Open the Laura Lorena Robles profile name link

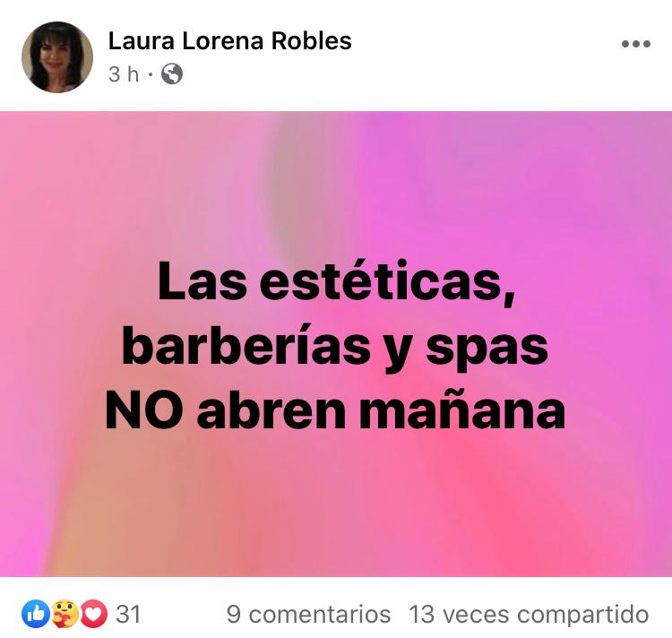[x=229, y=41]
